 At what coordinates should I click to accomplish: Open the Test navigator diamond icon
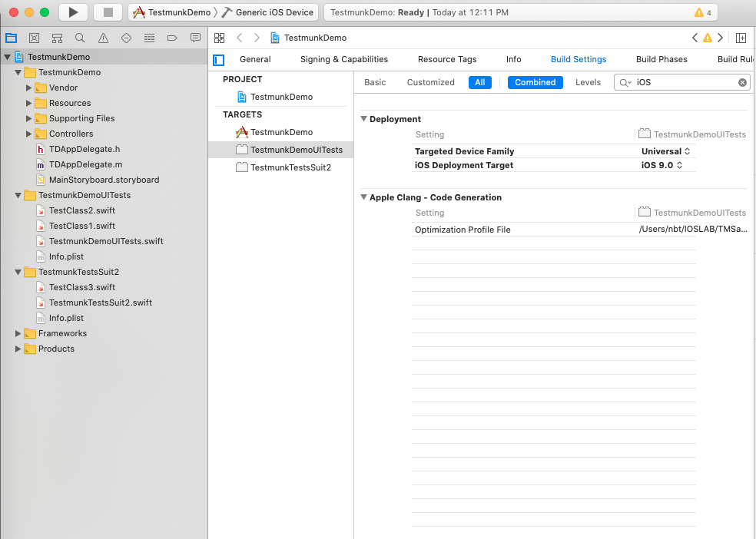126,38
